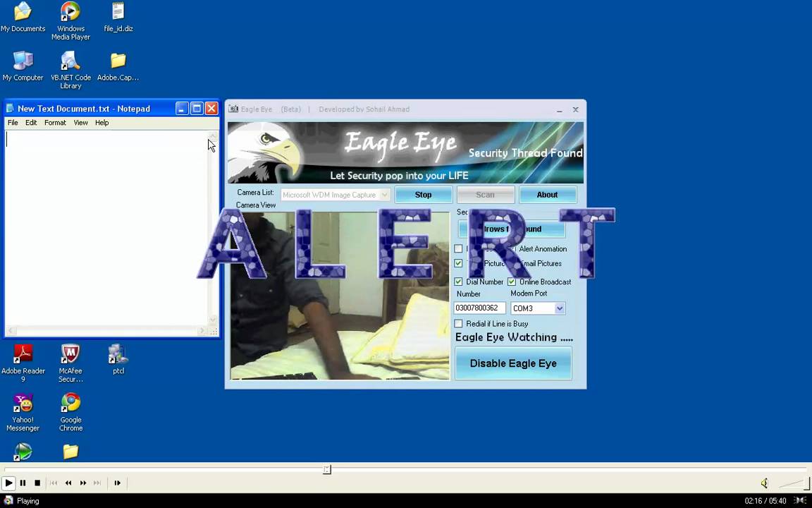Image resolution: width=812 pixels, height=508 pixels.
Task: Click the Notepad title bar document icon
Action: (11, 109)
